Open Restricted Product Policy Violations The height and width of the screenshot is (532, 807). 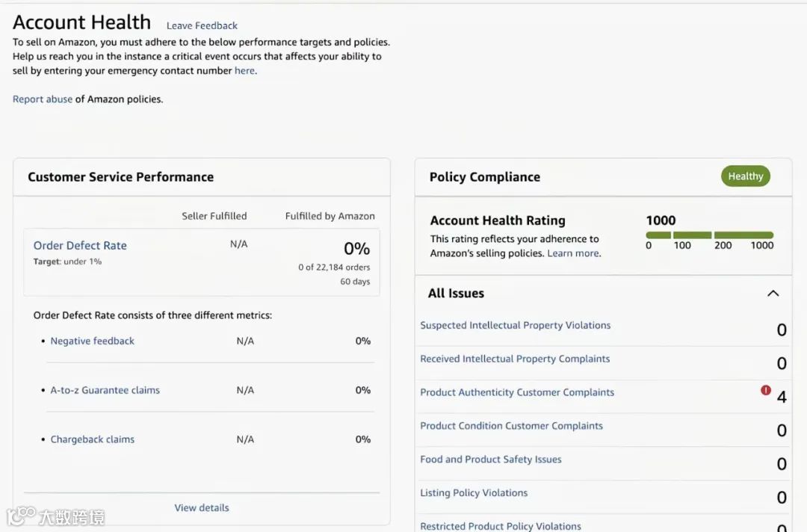click(x=501, y=526)
